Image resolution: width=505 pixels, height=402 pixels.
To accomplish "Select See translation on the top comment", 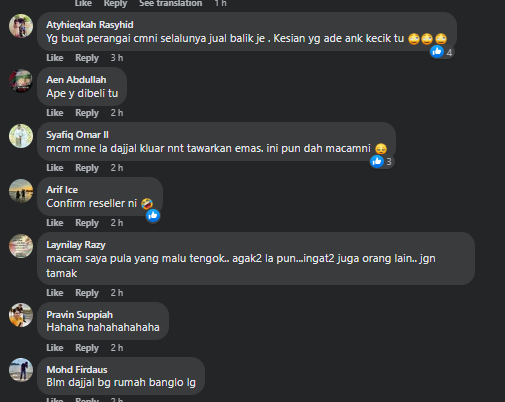I will click(x=170, y=3).
